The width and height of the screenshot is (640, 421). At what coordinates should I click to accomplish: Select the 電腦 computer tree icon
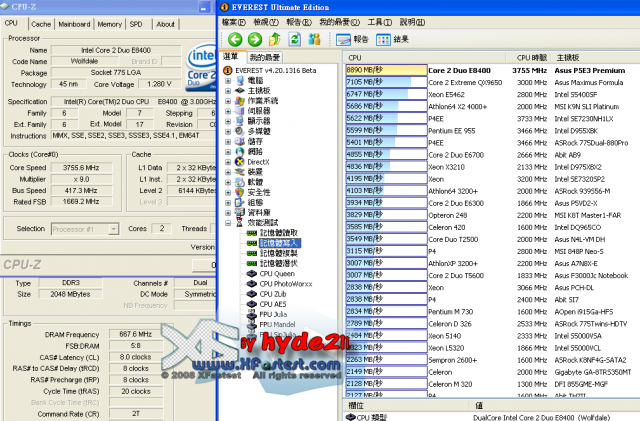pyautogui.click(x=240, y=80)
